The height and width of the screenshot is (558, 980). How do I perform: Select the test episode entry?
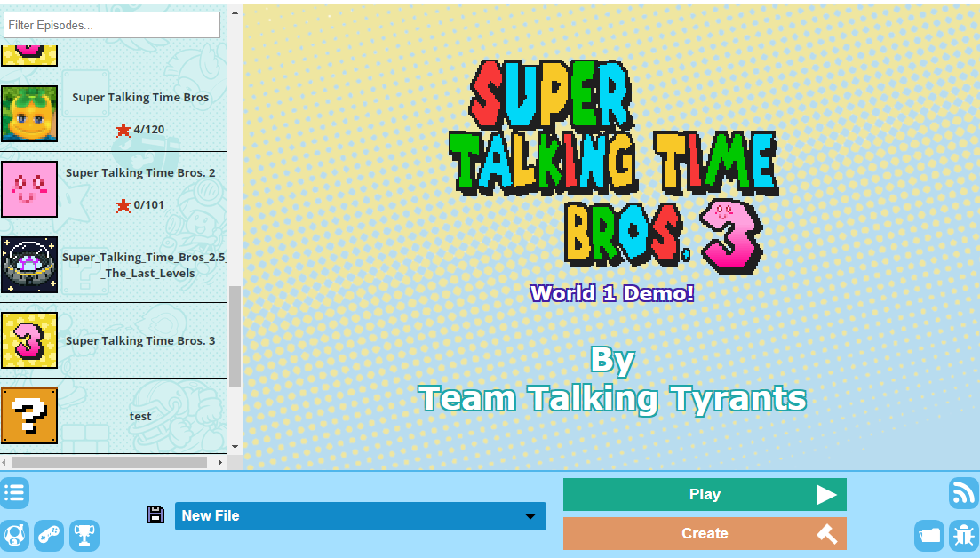(x=114, y=416)
